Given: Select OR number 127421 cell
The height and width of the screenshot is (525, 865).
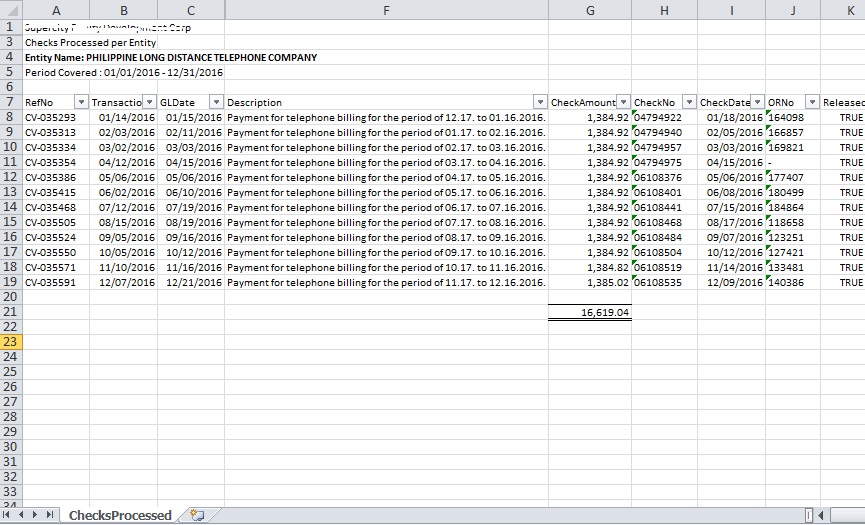Looking at the screenshot, I should [793, 252].
